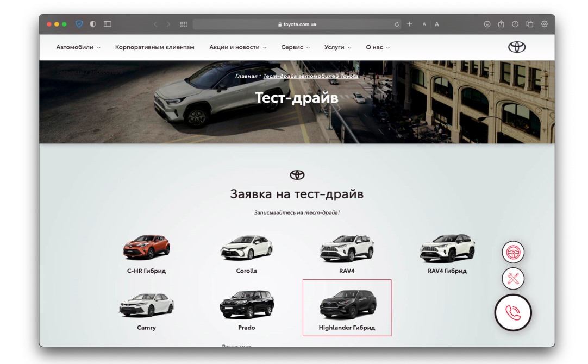Click the phone call floating button
The width and height of the screenshot is (588, 364).
click(513, 312)
